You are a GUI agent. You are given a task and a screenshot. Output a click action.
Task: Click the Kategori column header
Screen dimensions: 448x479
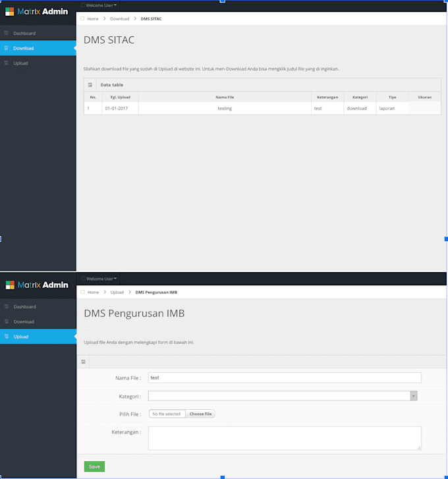pyautogui.click(x=360, y=97)
